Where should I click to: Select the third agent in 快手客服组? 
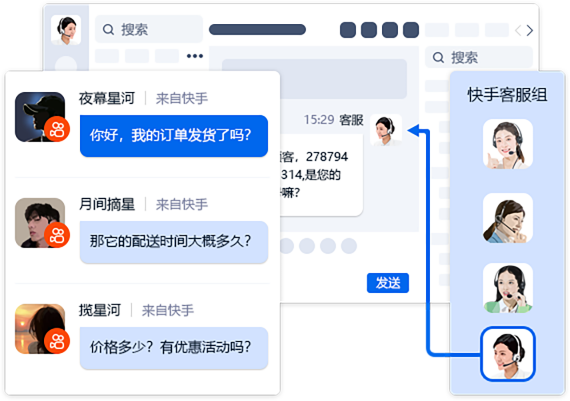click(508, 288)
